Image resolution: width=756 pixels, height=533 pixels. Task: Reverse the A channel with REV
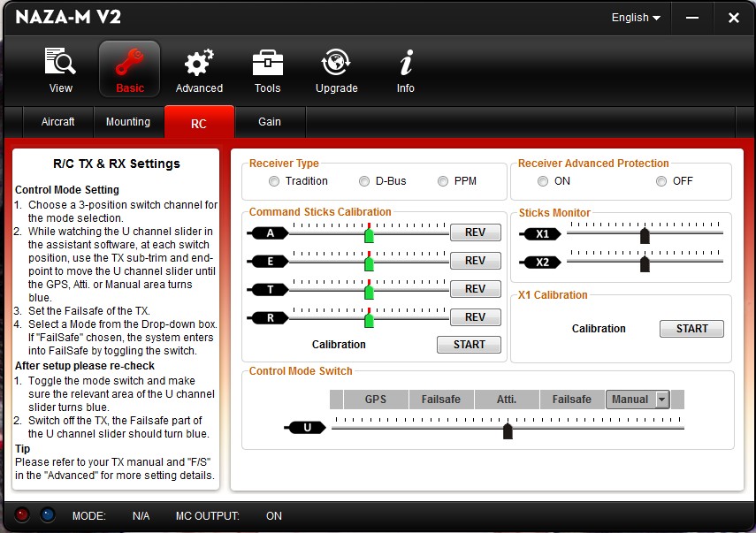pos(476,232)
